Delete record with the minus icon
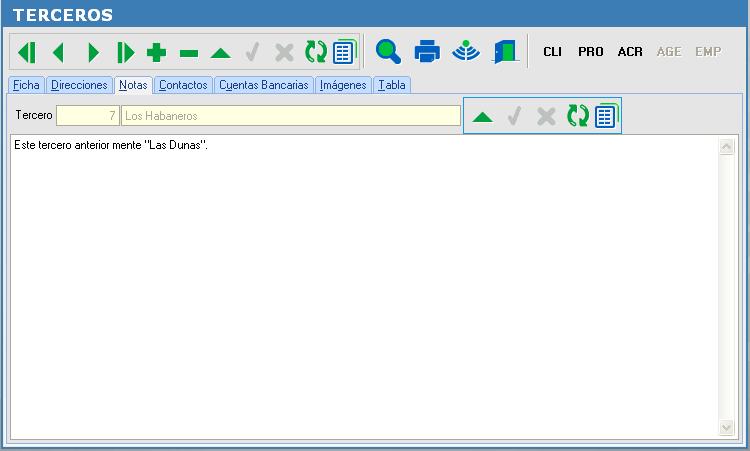The width and height of the screenshot is (750, 451). coord(189,53)
